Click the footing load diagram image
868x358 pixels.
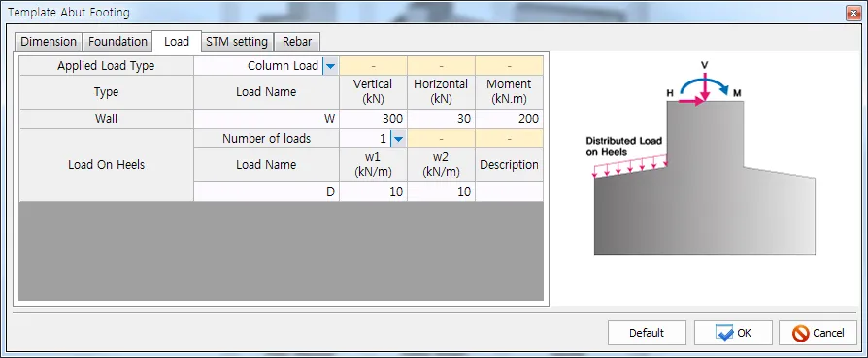tap(704, 158)
